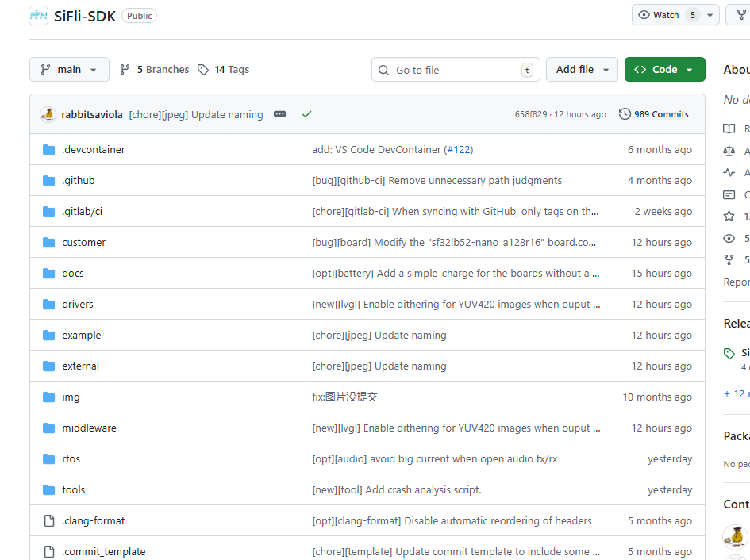Expand commit message ellipsis button

point(279,114)
